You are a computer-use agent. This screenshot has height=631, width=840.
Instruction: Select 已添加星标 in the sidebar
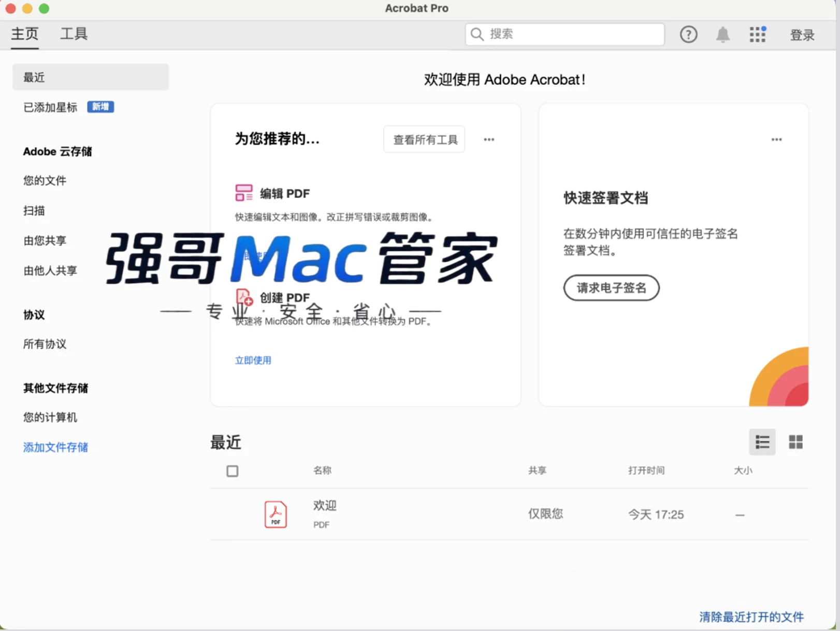pyautogui.click(x=50, y=107)
